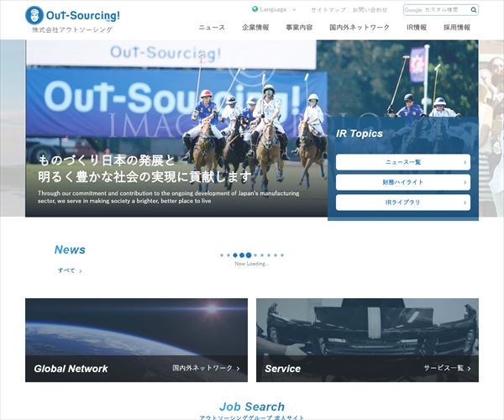
Task: Click the chevron next to すべて
Action: 81,271
